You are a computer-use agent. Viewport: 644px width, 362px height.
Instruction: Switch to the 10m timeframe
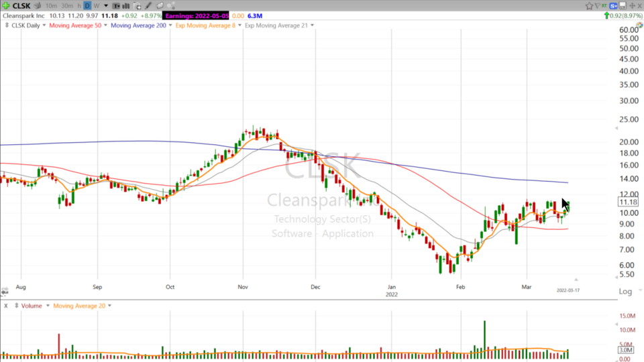pos(51,5)
